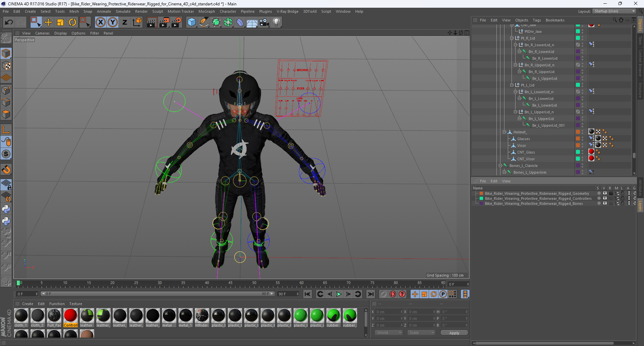Click the Render View clapperboard icon

[x=152, y=22]
